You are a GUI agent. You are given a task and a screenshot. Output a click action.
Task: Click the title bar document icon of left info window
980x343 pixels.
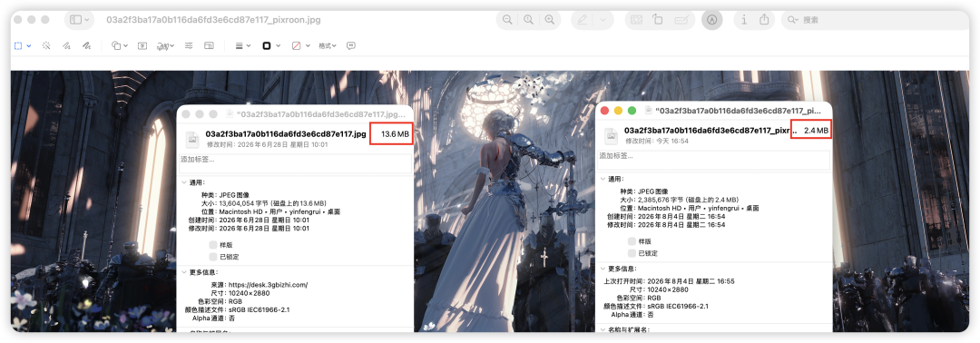tap(230, 114)
